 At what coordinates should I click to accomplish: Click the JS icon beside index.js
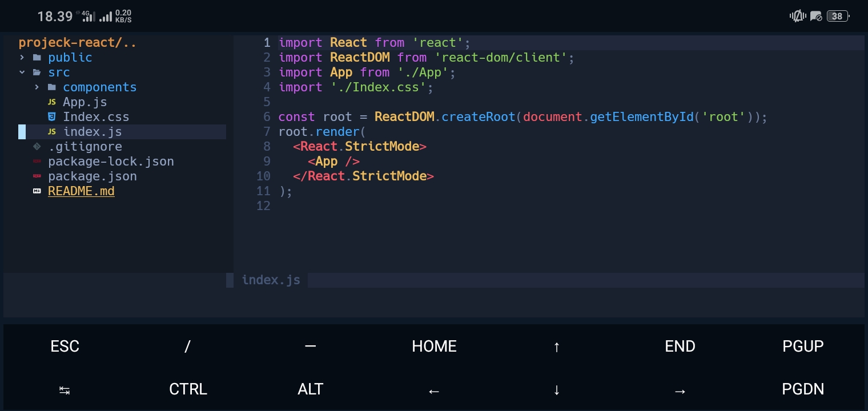(x=52, y=132)
